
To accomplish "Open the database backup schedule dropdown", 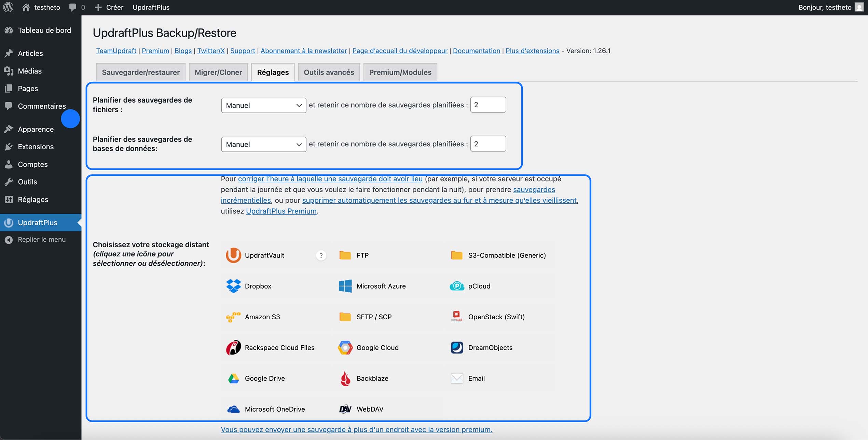I will (x=263, y=144).
